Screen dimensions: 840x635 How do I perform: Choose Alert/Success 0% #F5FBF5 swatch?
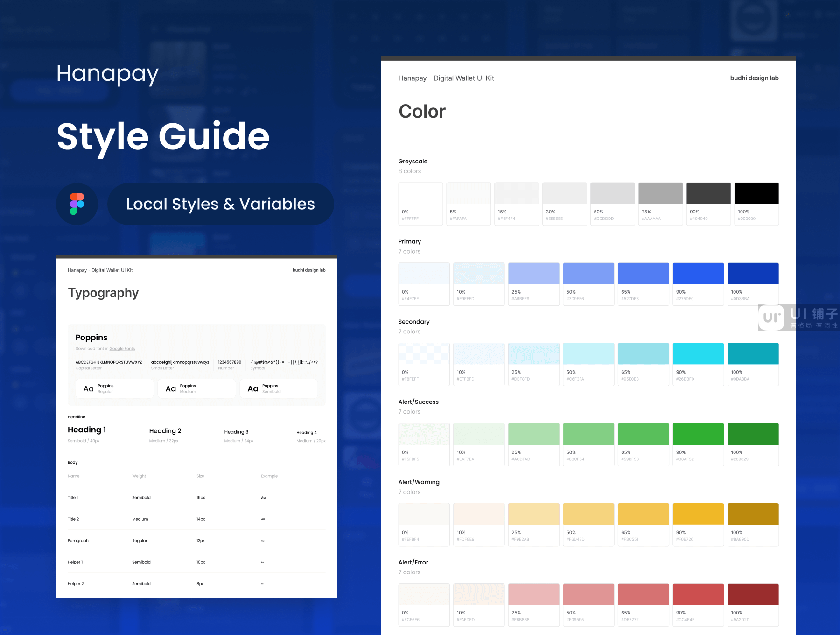click(x=424, y=444)
